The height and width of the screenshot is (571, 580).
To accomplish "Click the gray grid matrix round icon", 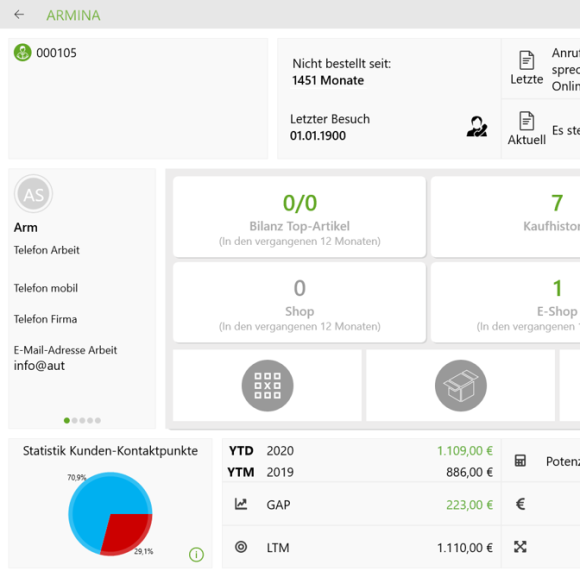I will tap(267, 386).
